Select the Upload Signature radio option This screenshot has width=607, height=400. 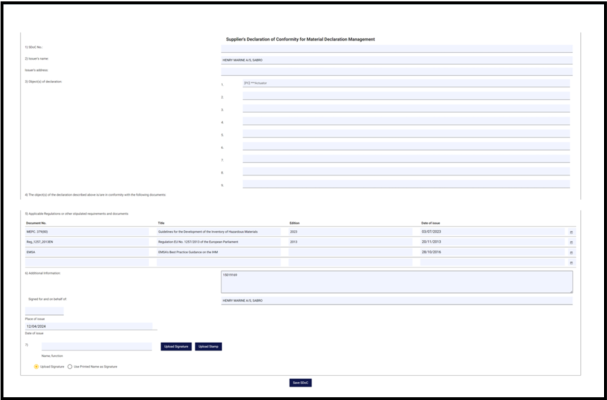click(x=37, y=367)
